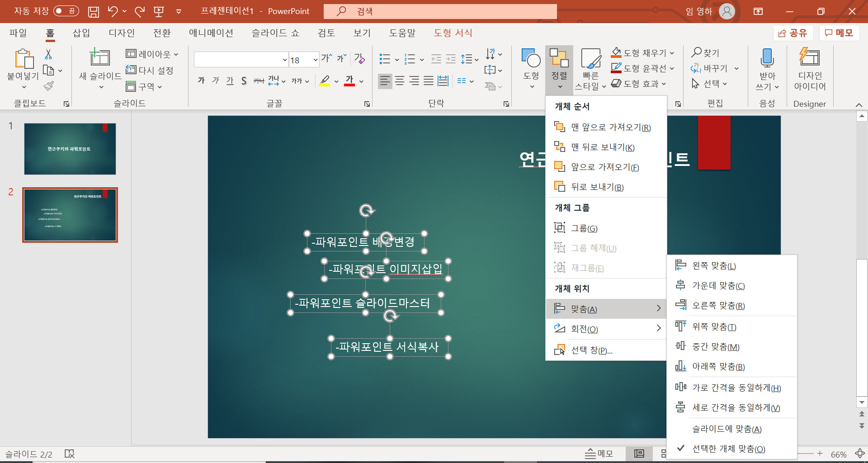
Task: Toggle text shadow S button
Action: coord(244,80)
